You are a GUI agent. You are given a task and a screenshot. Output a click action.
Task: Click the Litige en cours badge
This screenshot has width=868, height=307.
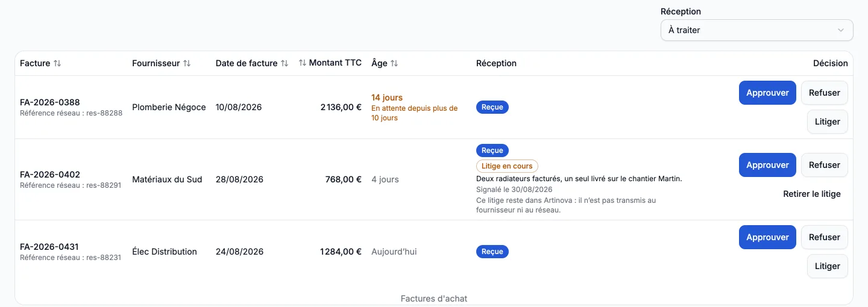[x=507, y=166]
